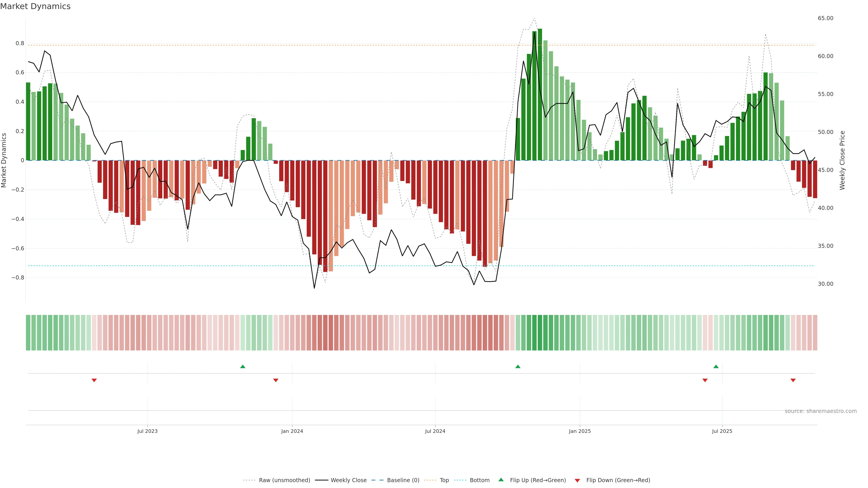
Task: Click the leftmost red flip-down marker
Action: point(94,380)
